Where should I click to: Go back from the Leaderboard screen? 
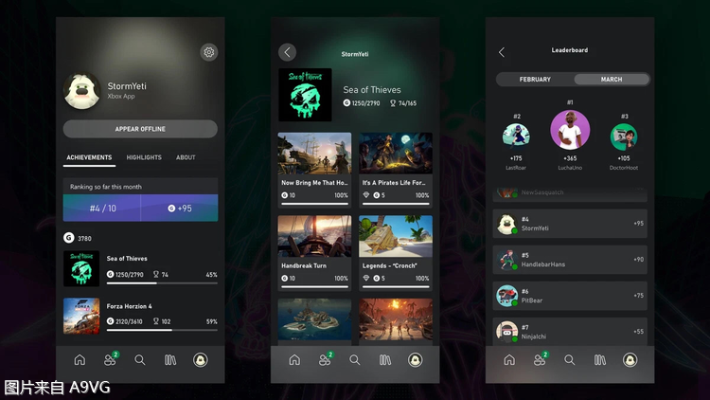(x=502, y=52)
